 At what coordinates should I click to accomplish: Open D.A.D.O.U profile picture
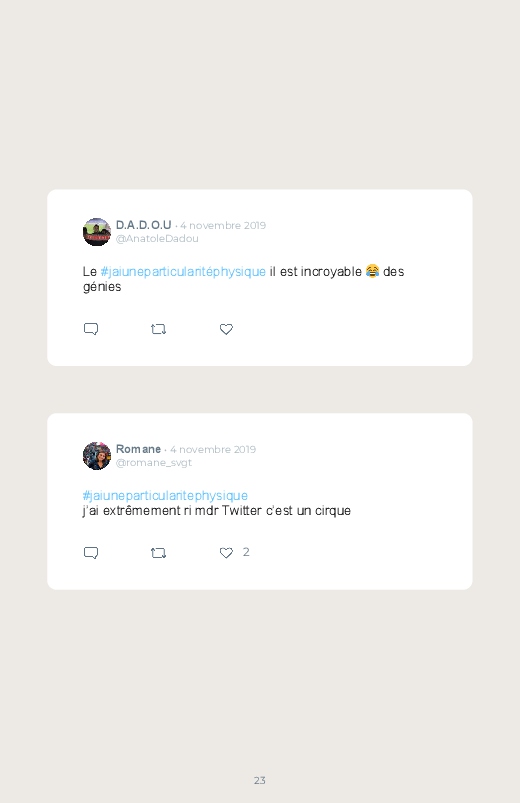97,232
